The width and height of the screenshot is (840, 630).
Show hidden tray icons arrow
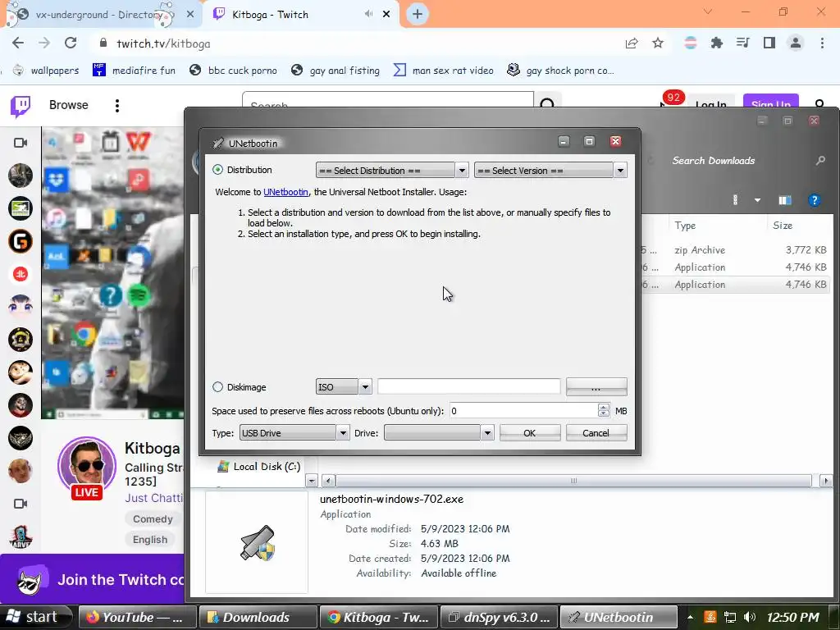pyautogui.click(x=690, y=617)
